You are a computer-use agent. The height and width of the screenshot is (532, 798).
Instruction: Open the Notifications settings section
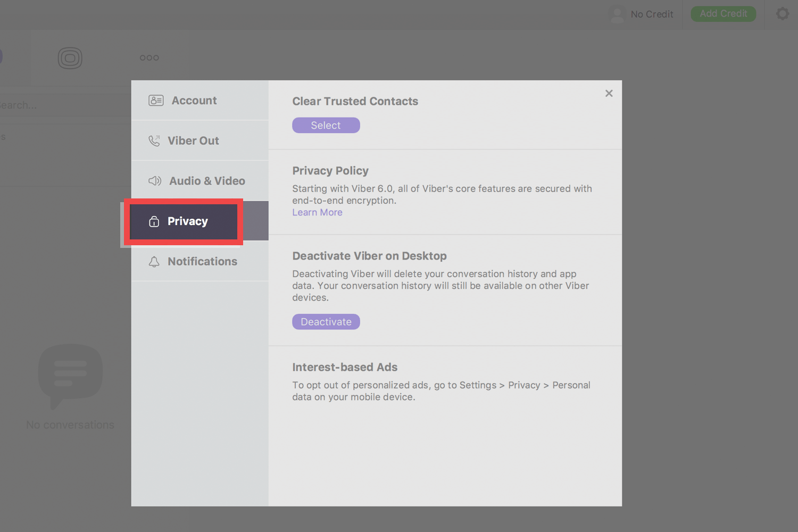click(x=203, y=261)
